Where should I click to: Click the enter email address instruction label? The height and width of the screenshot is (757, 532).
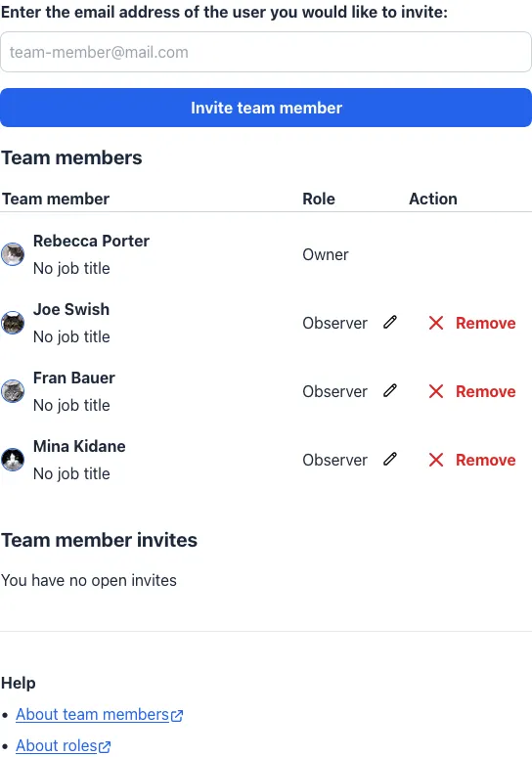coord(225,12)
